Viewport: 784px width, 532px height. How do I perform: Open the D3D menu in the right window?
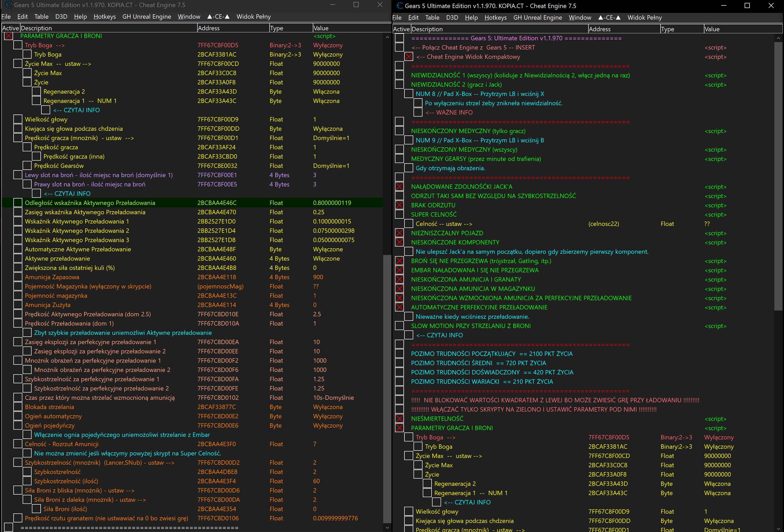tap(452, 17)
